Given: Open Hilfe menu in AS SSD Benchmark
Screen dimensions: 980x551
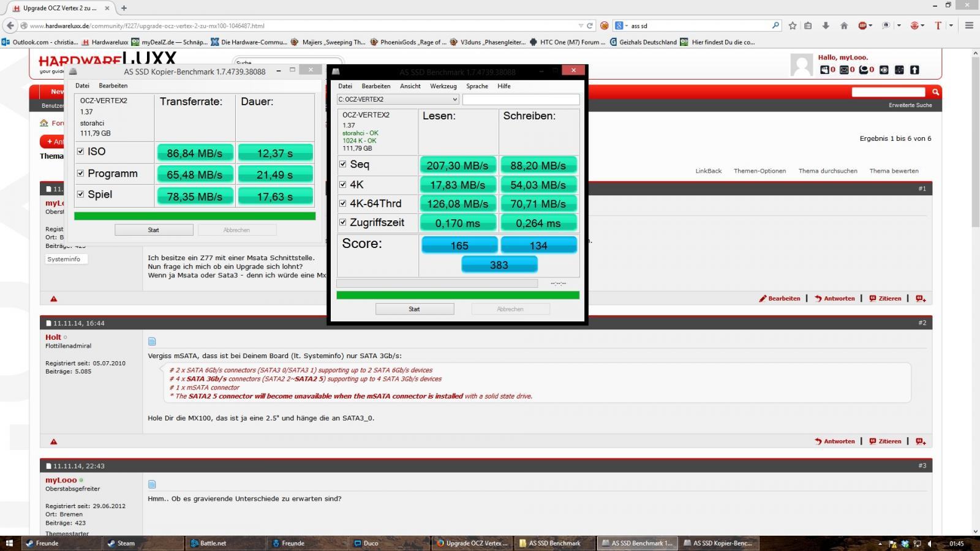Looking at the screenshot, I should click(504, 86).
